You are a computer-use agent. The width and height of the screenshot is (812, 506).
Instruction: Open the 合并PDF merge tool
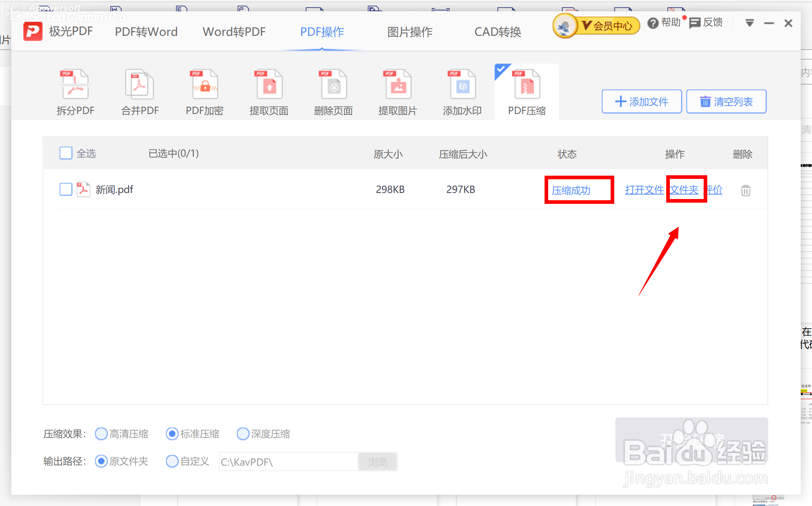[x=139, y=85]
